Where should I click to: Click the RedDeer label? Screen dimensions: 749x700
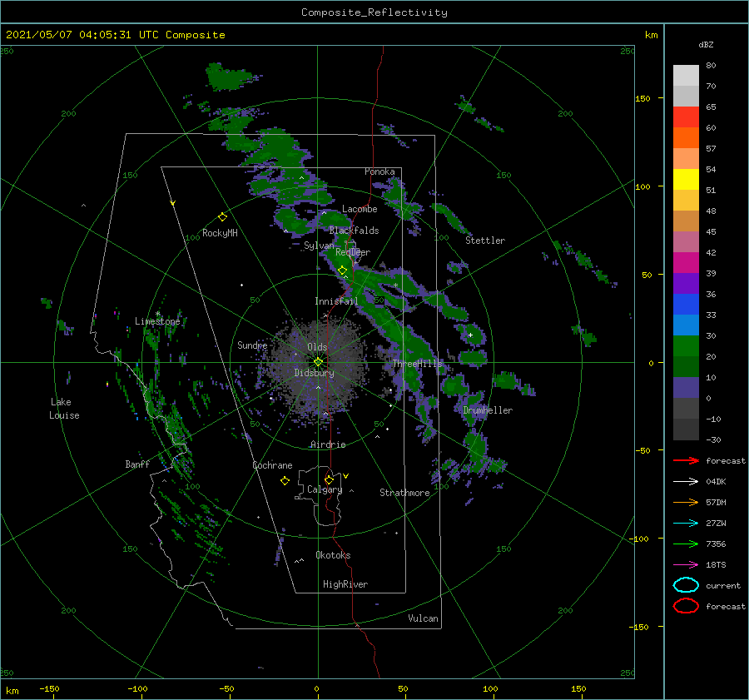[353, 252]
